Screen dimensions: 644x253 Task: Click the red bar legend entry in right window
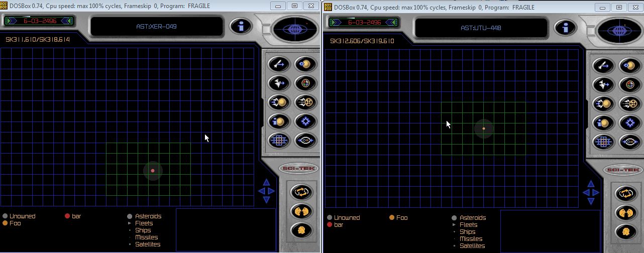tap(335, 225)
